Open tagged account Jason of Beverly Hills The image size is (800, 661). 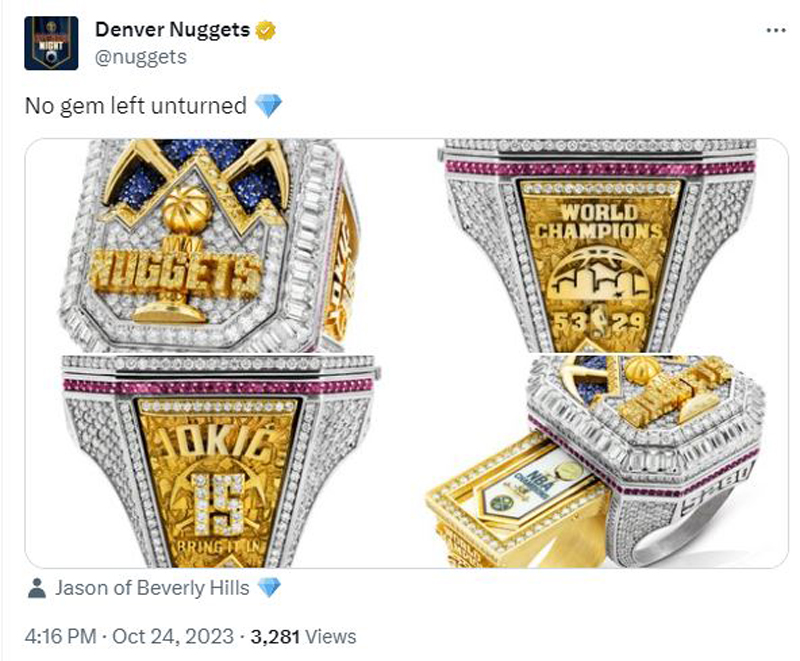(x=152, y=588)
